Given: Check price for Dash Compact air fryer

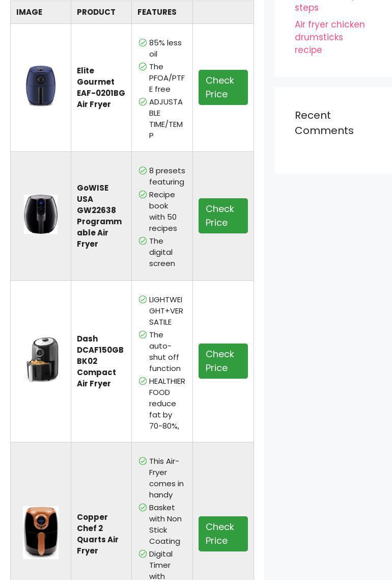Looking at the screenshot, I should (223, 361).
